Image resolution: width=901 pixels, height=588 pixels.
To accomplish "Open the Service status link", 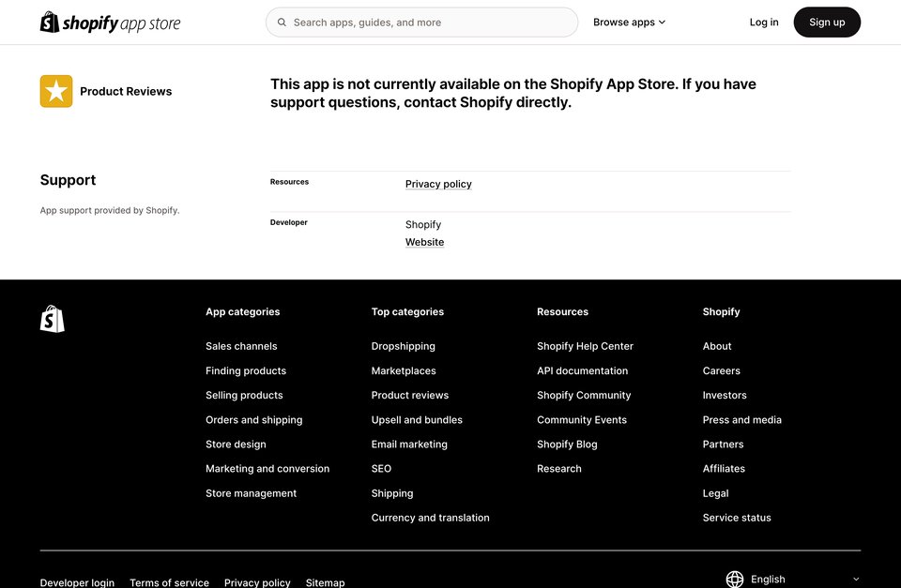I will pyautogui.click(x=737, y=518).
